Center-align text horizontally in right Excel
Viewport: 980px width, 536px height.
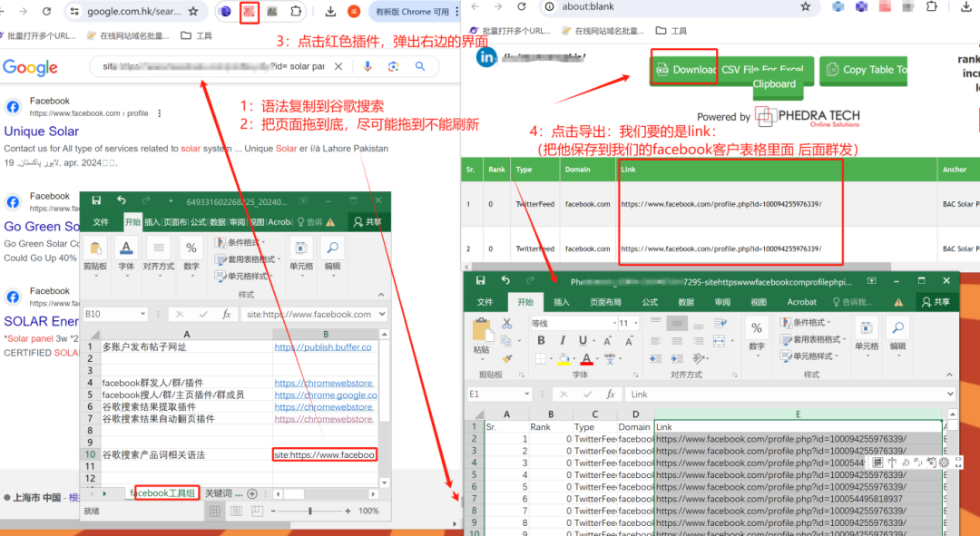click(677, 341)
